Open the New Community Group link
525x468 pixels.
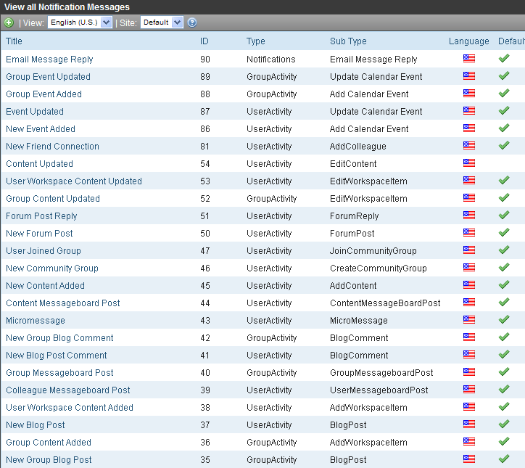(x=52, y=268)
